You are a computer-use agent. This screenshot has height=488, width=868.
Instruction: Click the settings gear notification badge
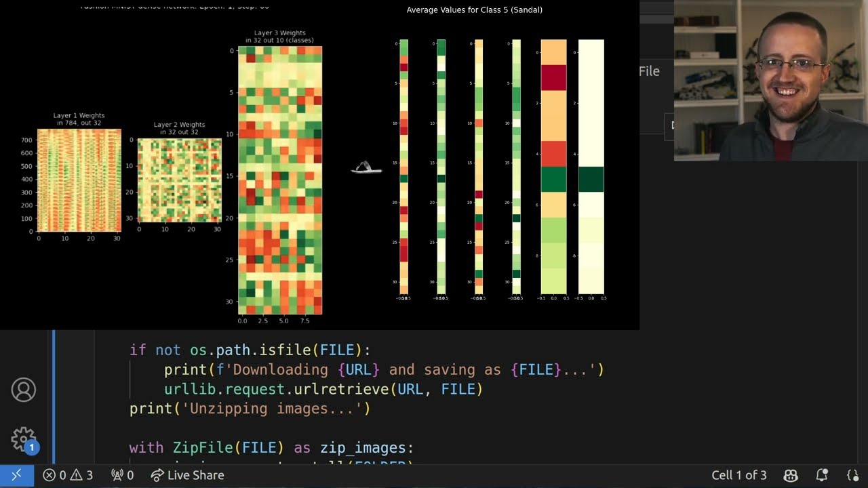tap(31, 447)
